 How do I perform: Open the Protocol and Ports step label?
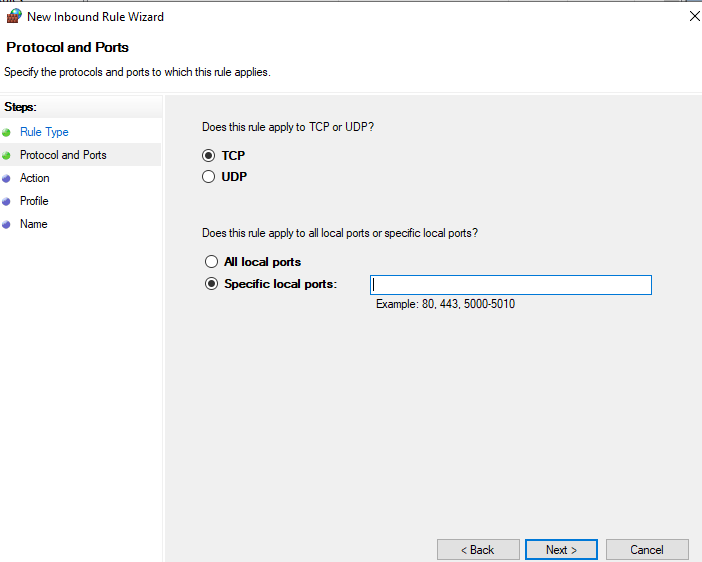[63, 155]
